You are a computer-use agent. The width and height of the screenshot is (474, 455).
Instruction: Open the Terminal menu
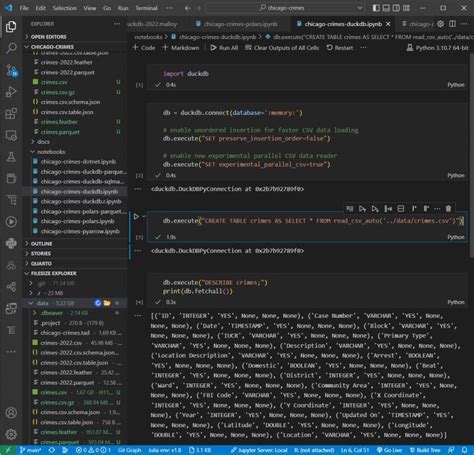[x=146, y=8]
